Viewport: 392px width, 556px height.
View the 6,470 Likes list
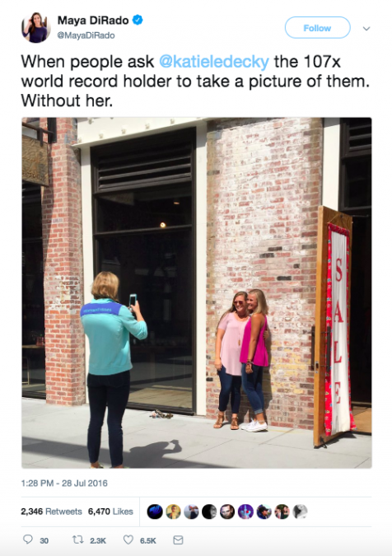110,512
